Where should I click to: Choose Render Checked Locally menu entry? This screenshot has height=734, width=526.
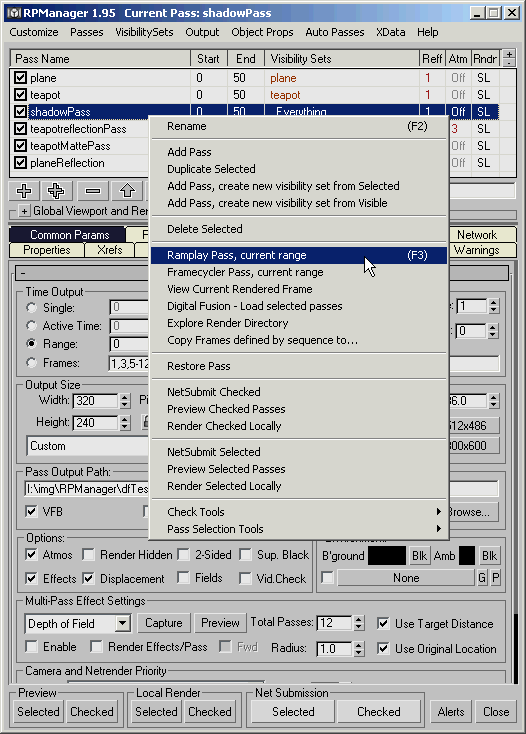[x=299, y=426]
